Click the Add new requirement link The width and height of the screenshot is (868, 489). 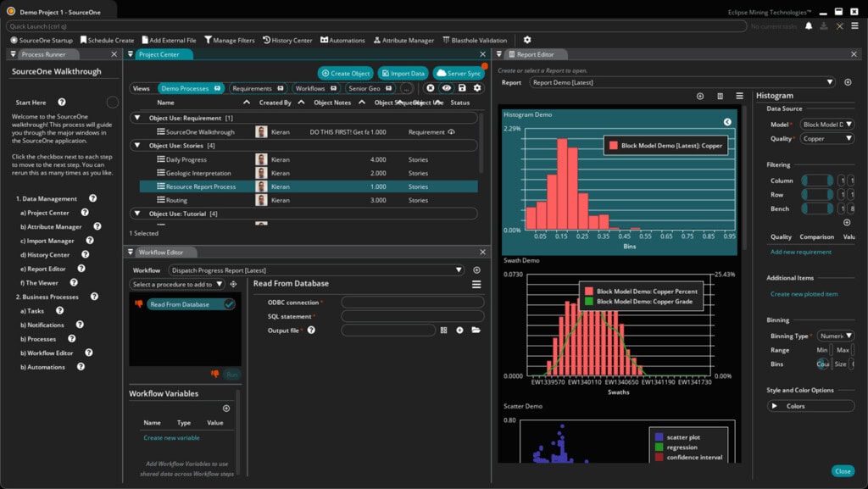(801, 252)
